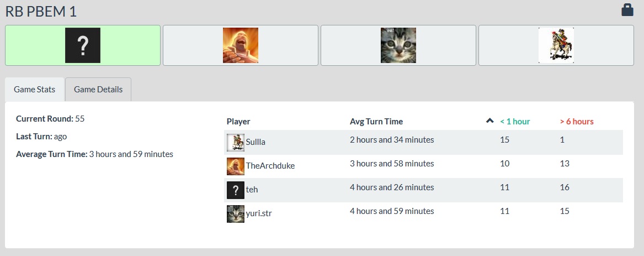Click yuri.str's kitten avatar icon

(236, 213)
